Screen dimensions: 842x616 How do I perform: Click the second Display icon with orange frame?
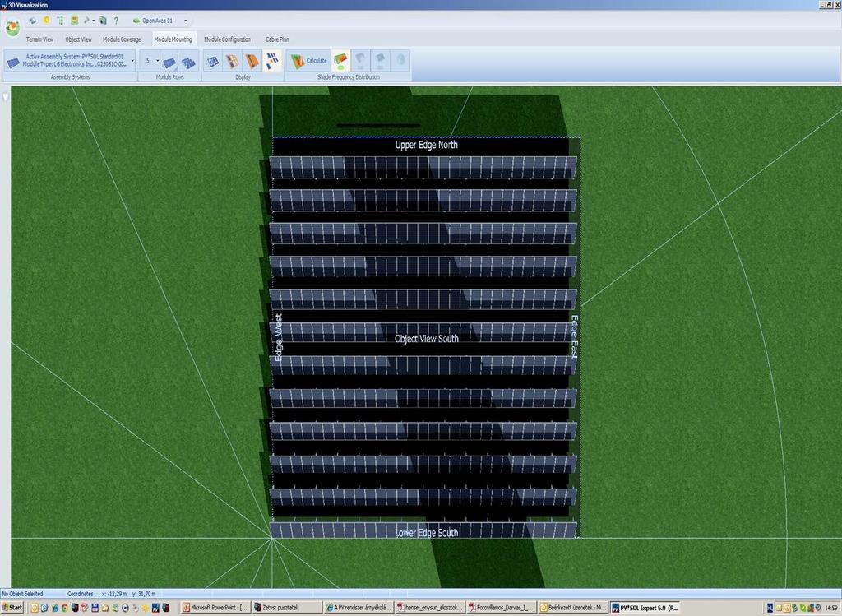pyautogui.click(x=233, y=61)
